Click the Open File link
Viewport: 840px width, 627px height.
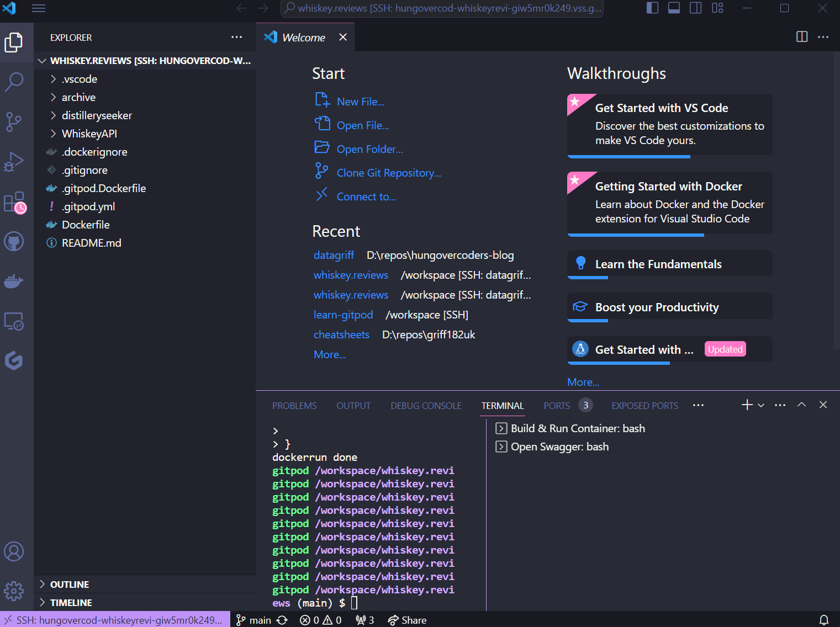363,125
